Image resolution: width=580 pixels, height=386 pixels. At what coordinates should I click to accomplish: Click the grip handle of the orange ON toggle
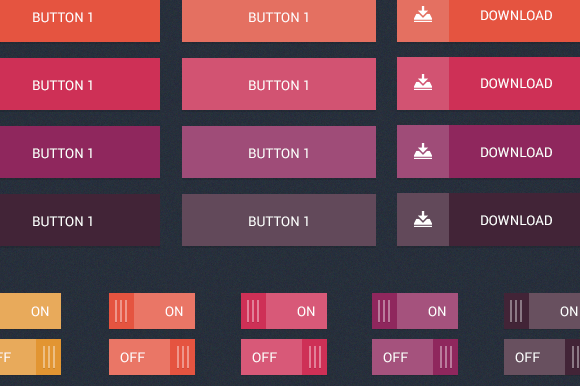point(121,311)
